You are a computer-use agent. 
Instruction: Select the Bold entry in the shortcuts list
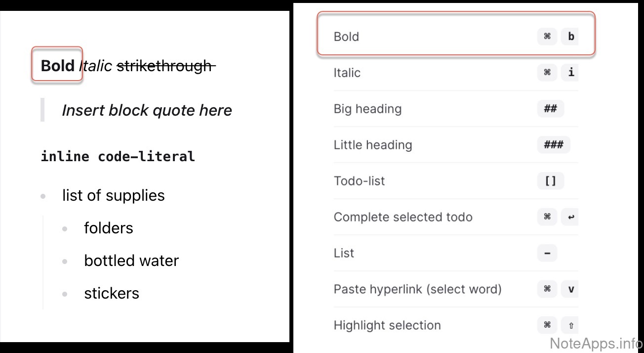coord(346,37)
